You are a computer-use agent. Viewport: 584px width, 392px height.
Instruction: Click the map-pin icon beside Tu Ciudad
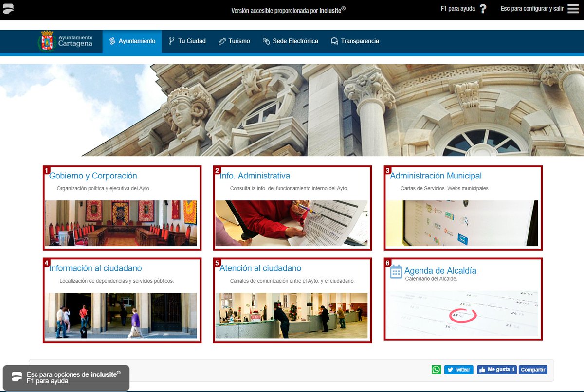170,41
